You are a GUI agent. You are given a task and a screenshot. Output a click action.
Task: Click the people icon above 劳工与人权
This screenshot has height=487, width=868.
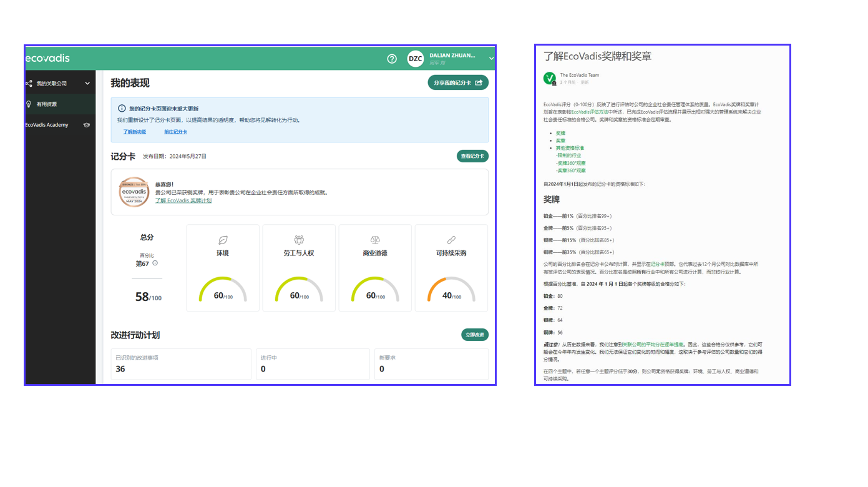coord(299,240)
